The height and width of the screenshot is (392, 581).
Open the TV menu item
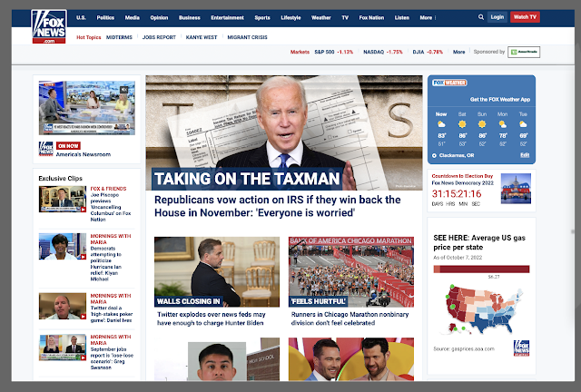point(345,17)
